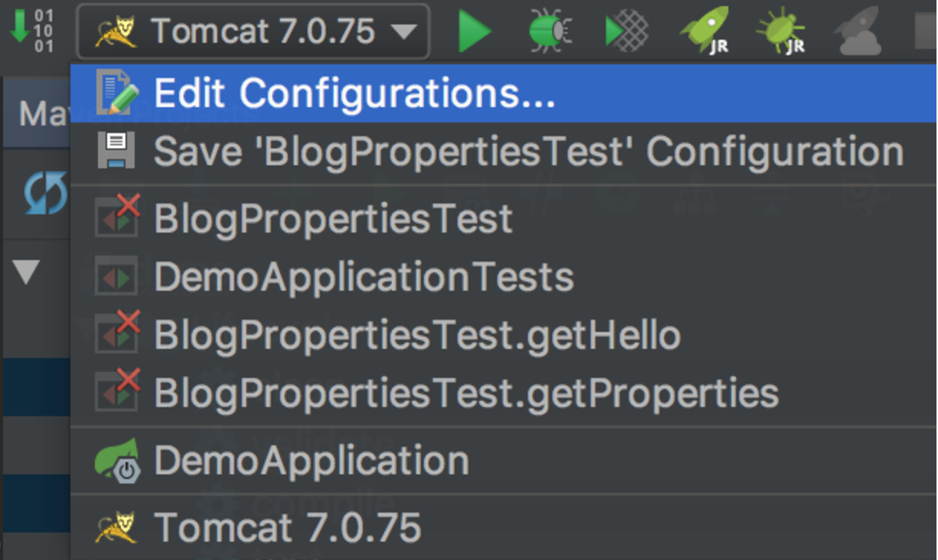Select the DemoApplicationTests configuration
938x560 pixels.
tap(363, 277)
